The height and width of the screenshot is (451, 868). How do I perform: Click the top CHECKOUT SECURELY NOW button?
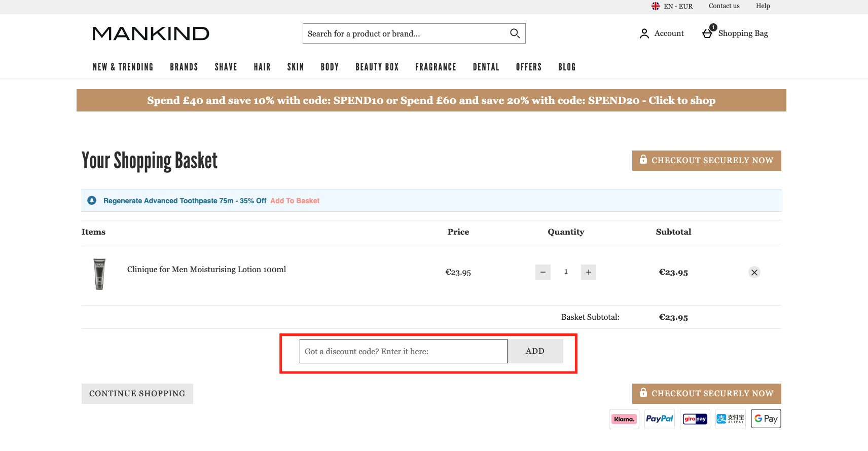[707, 161]
